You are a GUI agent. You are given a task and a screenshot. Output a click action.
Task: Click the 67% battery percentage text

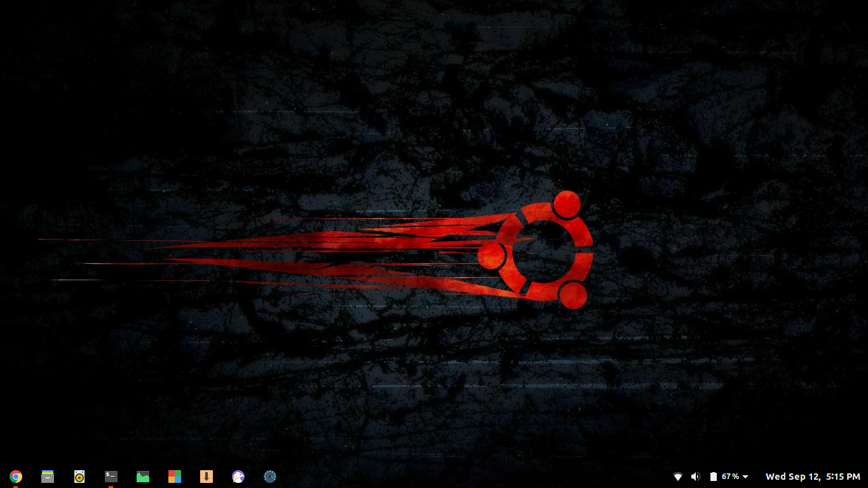(730, 477)
